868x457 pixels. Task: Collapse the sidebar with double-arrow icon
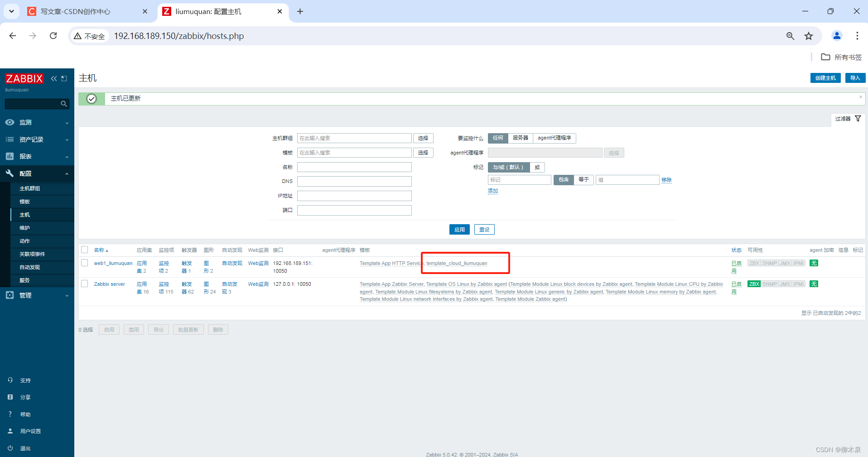[x=54, y=78]
